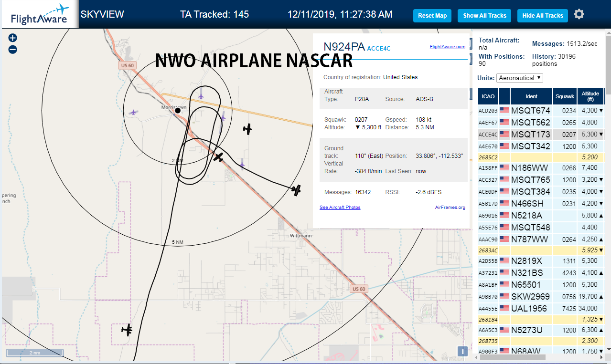This screenshot has height=364, width=611.
Task: Select the MSQT548 aircraft row
Action: [541, 228]
